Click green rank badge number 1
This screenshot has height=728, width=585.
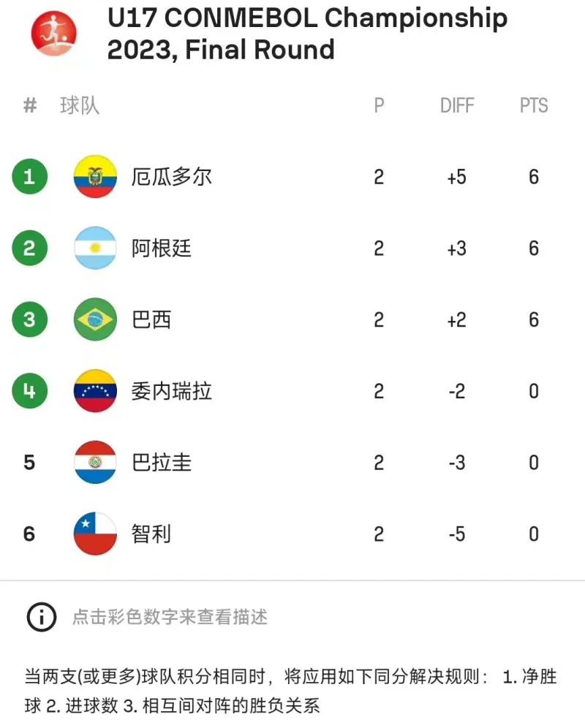click(30, 176)
